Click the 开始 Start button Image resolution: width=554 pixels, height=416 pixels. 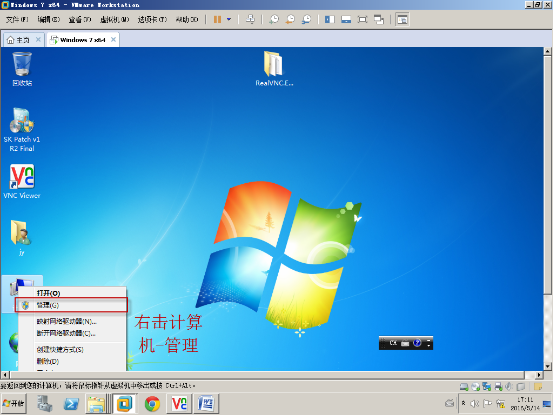coord(13,403)
